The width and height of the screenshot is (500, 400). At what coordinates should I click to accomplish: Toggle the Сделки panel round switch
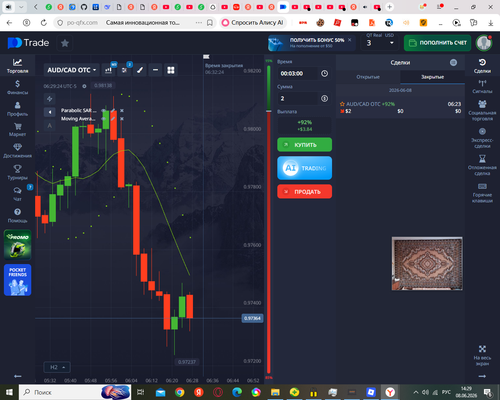click(453, 62)
